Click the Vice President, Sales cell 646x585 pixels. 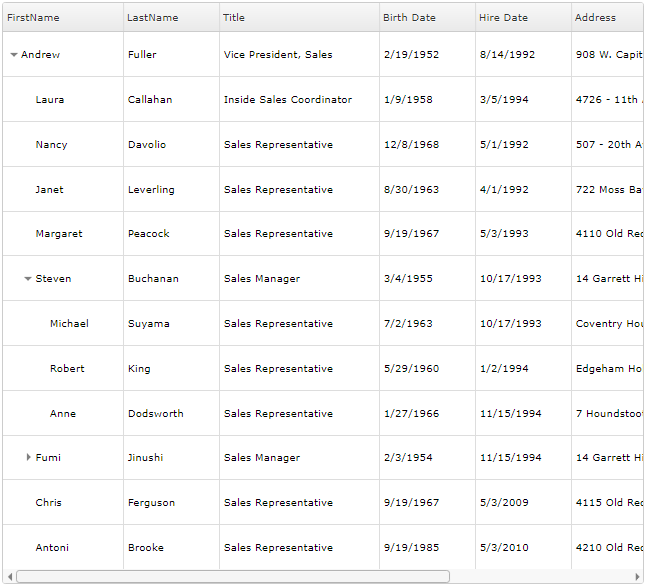click(x=278, y=55)
